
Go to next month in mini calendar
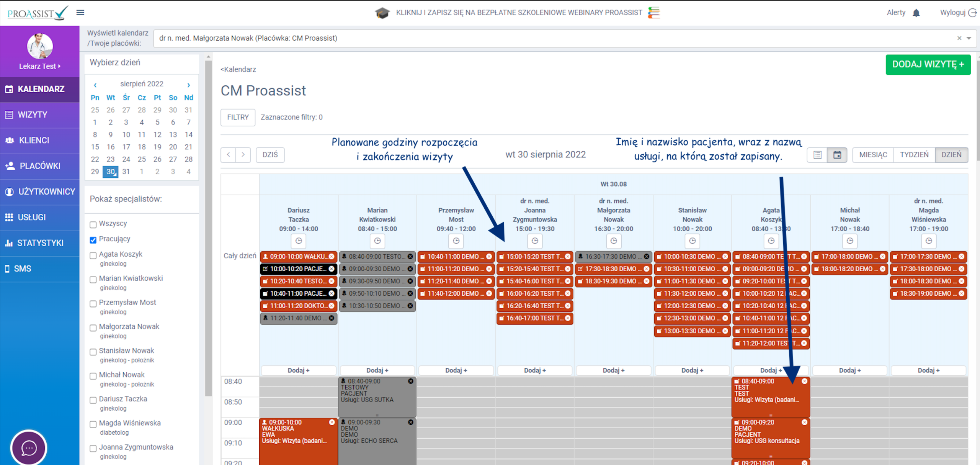coord(188,85)
